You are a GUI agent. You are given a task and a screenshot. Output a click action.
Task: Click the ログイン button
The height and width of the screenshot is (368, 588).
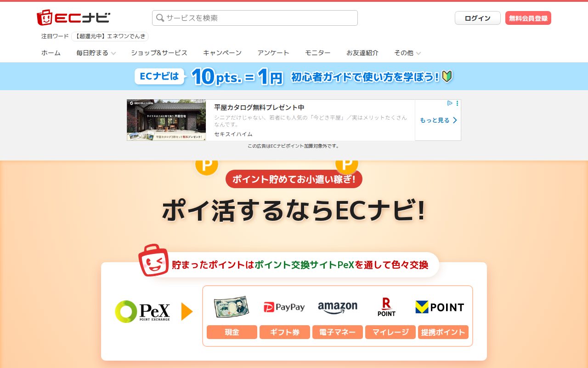(x=478, y=18)
